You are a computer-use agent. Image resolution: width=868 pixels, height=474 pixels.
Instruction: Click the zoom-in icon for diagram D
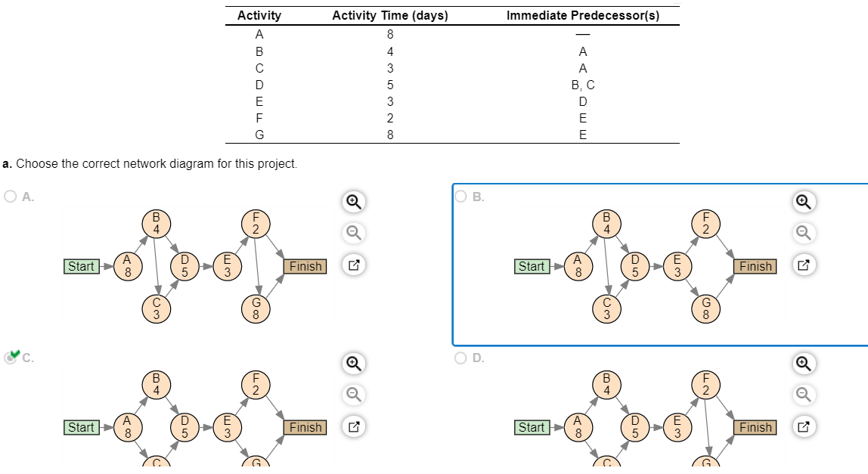804,363
